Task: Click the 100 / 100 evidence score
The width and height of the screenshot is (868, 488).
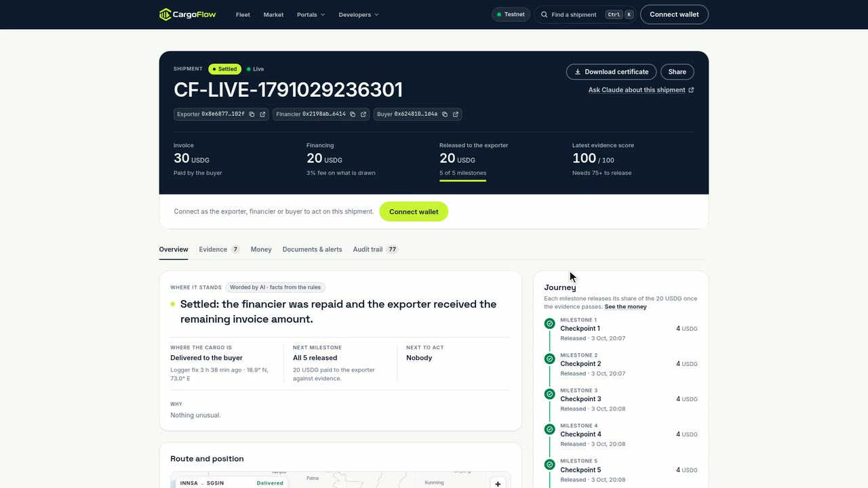Action: point(593,159)
